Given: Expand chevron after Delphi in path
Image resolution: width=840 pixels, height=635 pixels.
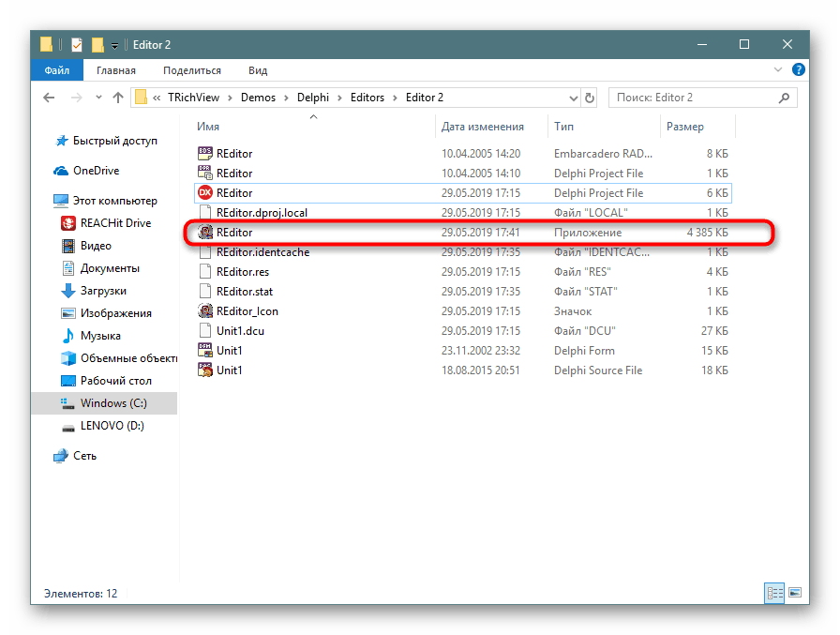Looking at the screenshot, I should click(339, 98).
